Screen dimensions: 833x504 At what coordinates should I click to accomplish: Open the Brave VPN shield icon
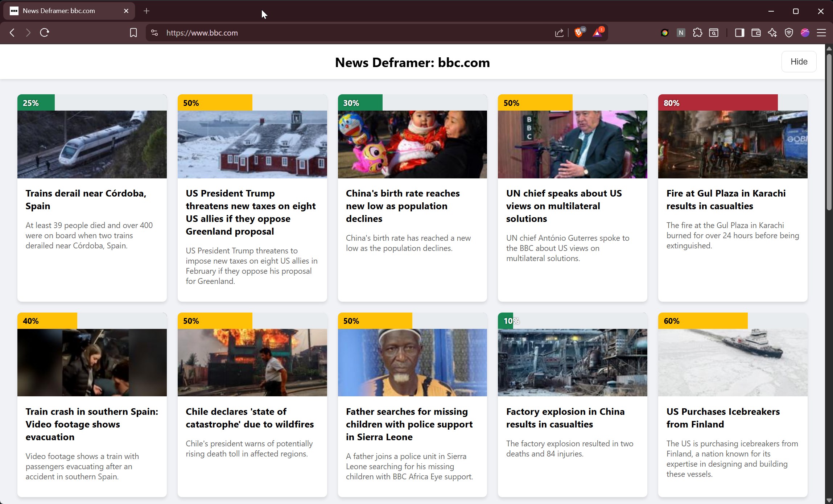coord(789,33)
